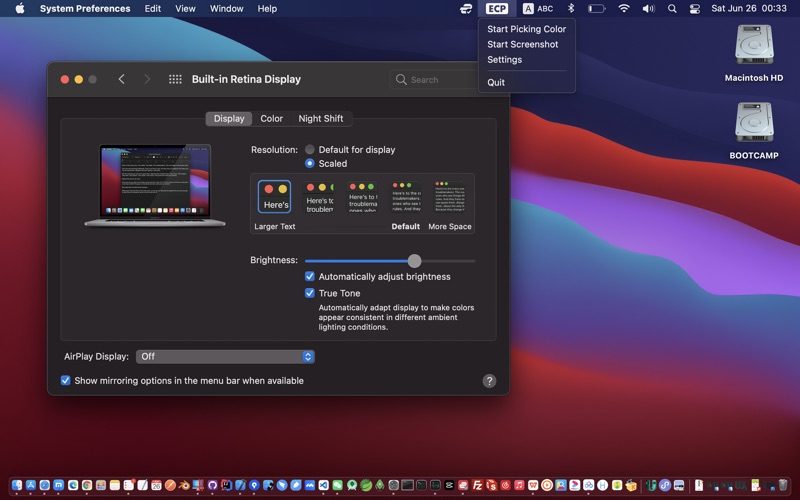Launch App Store from the Dock
Image resolution: width=800 pixels, height=500 pixels.
coord(31,485)
